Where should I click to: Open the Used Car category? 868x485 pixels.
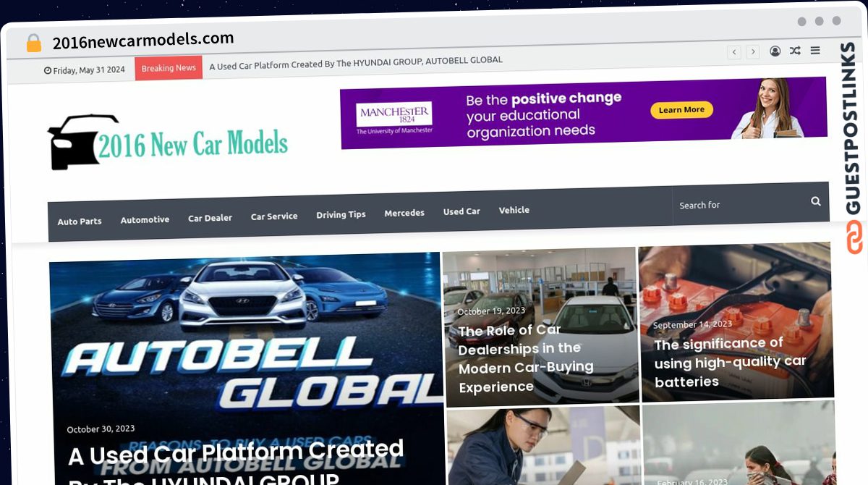tap(461, 211)
